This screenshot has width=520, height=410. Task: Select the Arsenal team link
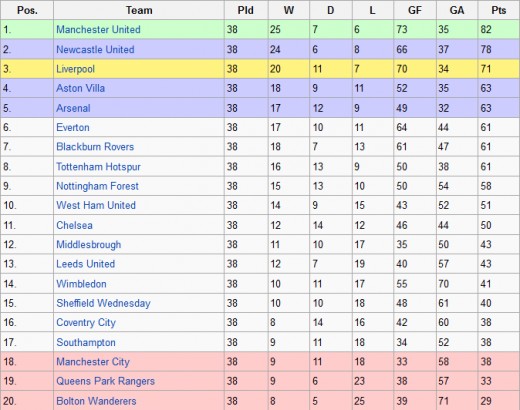pos(73,108)
